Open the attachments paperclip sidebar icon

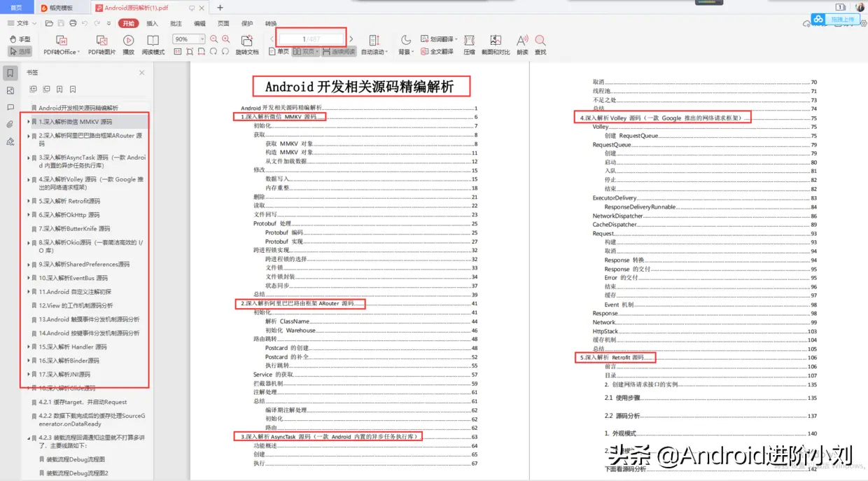coord(10,124)
